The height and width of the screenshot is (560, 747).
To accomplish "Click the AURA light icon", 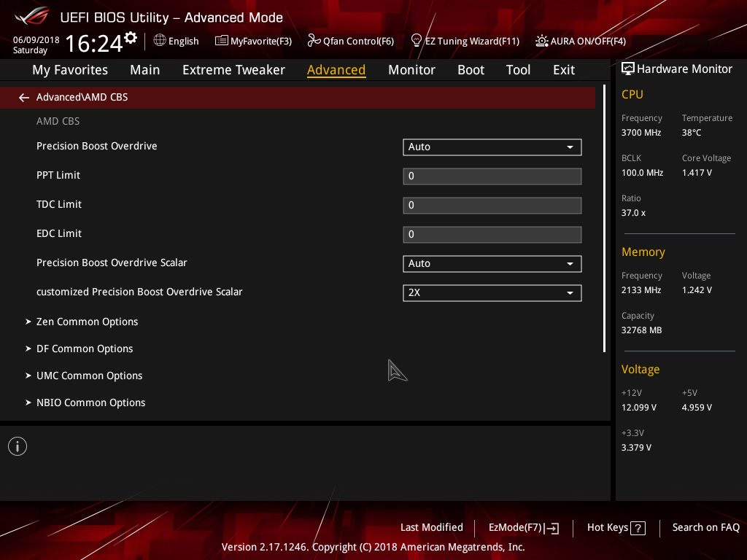I will point(542,41).
